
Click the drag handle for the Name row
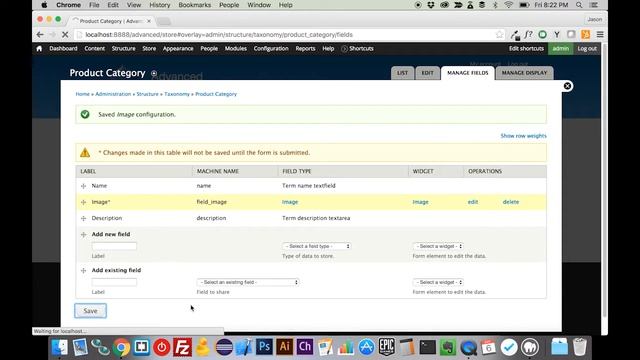point(84,186)
